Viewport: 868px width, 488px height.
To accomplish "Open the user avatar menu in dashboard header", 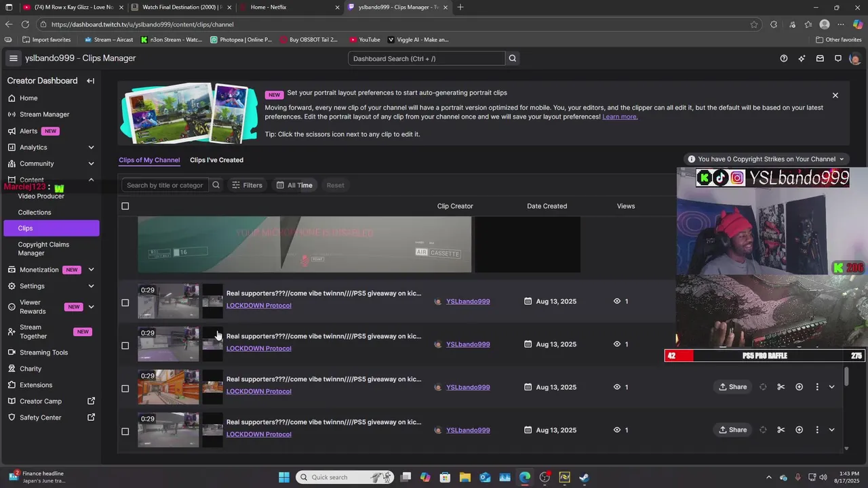I will (854, 58).
